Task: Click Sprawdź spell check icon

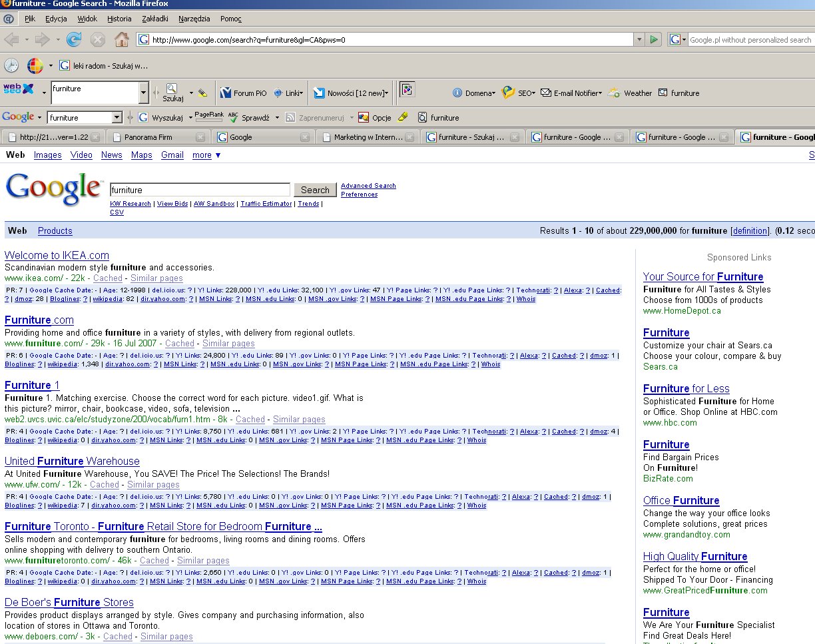Action: point(248,118)
